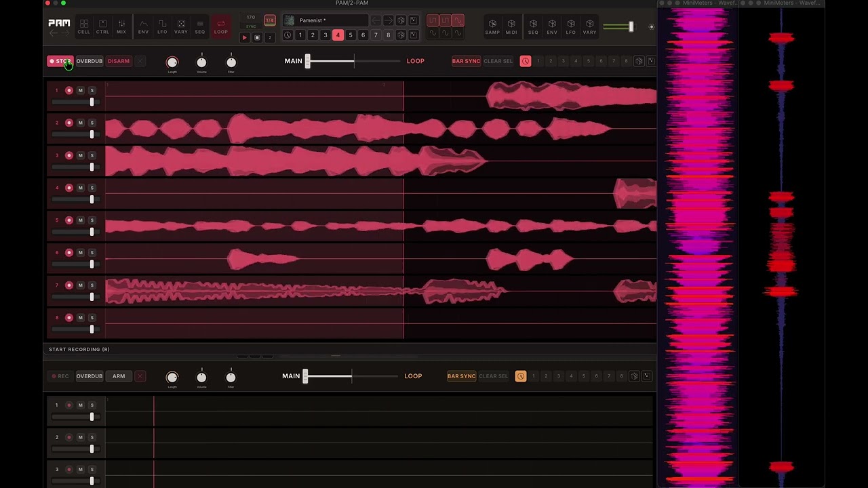
Task: Click dice icon right of scene 8
Action: point(401,35)
